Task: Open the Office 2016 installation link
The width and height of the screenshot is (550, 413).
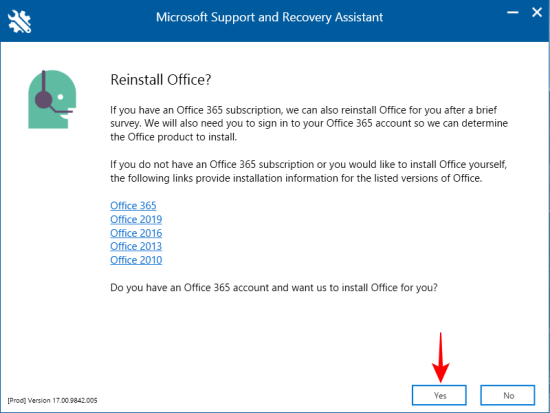Action: (136, 233)
